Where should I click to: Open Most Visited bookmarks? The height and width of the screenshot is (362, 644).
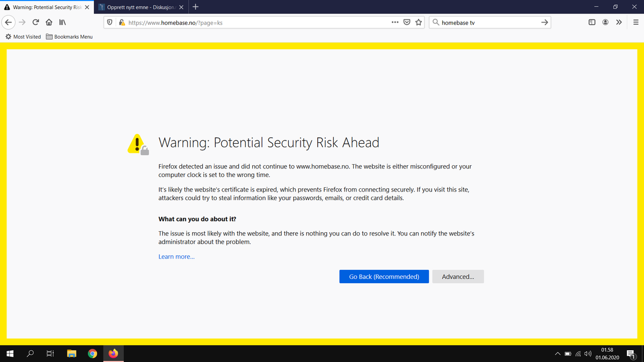(23, 36)
